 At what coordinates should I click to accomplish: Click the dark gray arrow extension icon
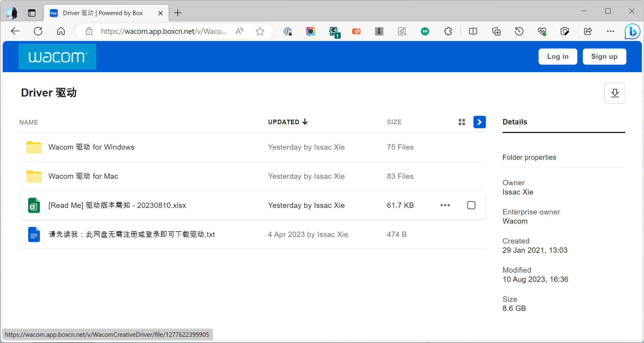point(379,31)
